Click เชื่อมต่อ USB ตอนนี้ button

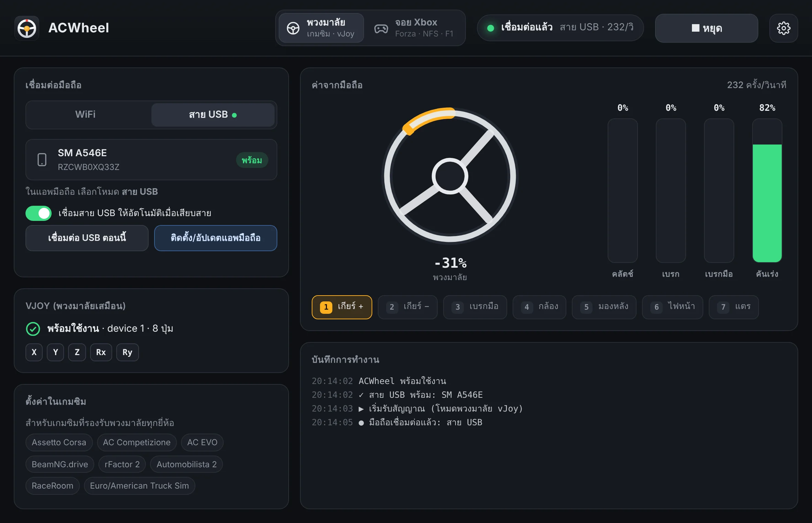87,238
